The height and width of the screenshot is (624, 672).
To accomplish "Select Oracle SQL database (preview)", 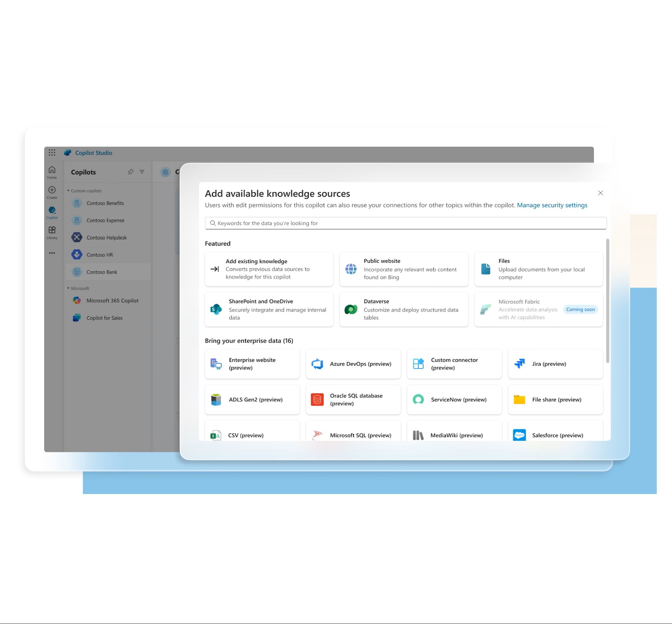I will [x=353, y=400].
